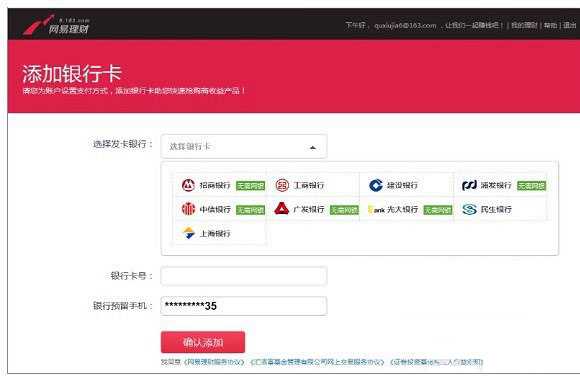Click the 确认添加 button
580x380 pixels.
(203, 342)
